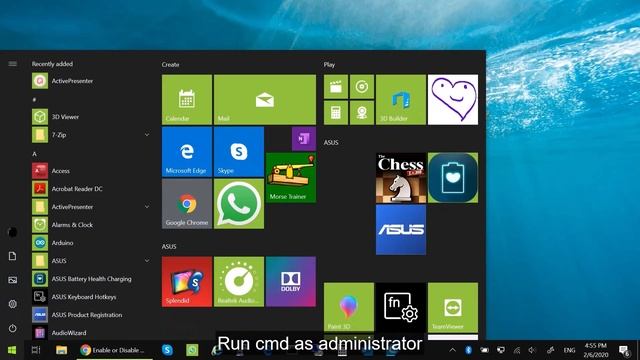
Task: Launch The Chess tile
Action: 401,178
